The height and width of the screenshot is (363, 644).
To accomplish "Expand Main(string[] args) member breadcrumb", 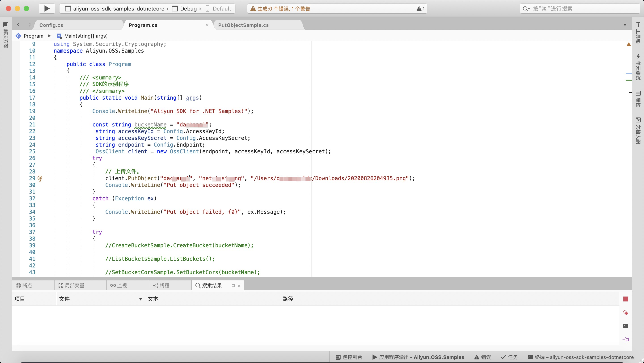I will point(85,36).
